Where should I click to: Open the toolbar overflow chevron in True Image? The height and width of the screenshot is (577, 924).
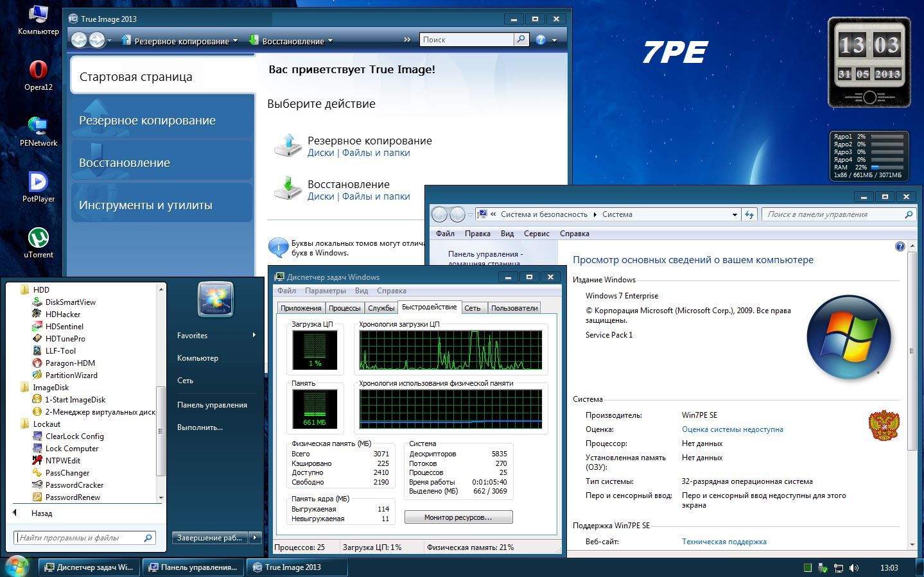pos(407,40)
